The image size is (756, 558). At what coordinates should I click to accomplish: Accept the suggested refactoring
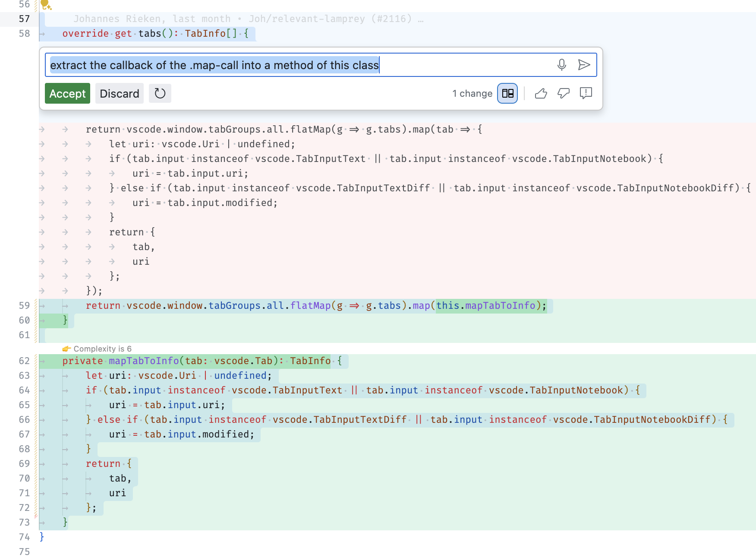(x=67, y=93)
